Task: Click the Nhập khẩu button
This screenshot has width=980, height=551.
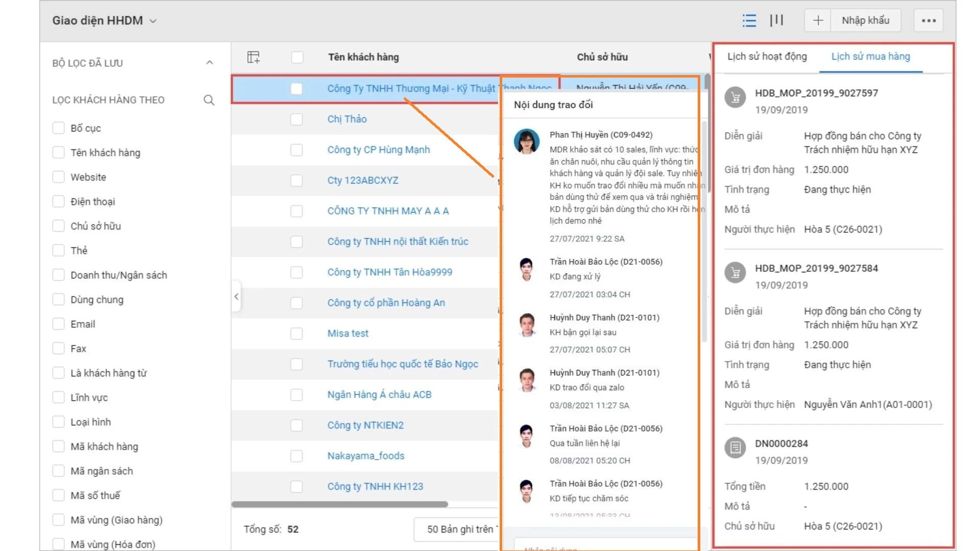Action: 865,20
